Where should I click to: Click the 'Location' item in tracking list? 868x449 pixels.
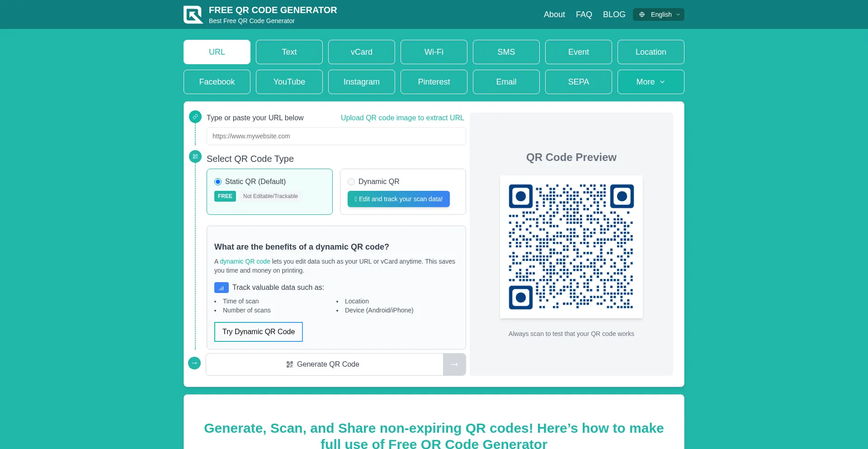point(357,301)
